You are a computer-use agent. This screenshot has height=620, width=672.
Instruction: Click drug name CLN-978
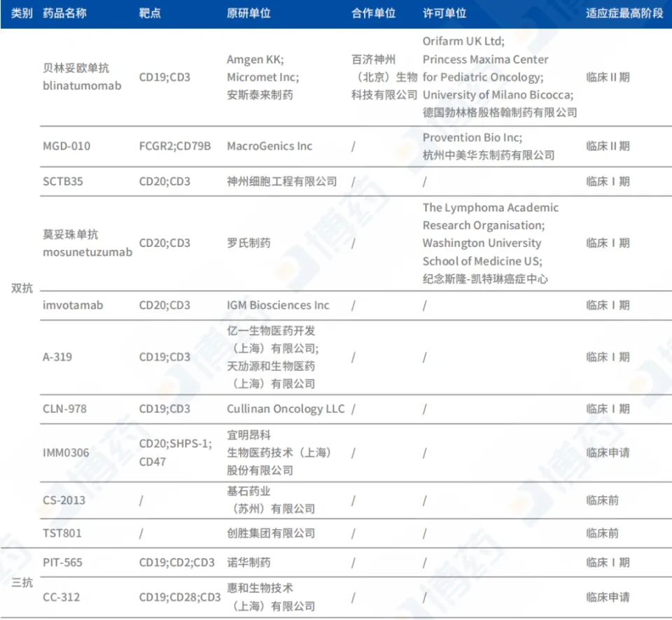point(64,409)
